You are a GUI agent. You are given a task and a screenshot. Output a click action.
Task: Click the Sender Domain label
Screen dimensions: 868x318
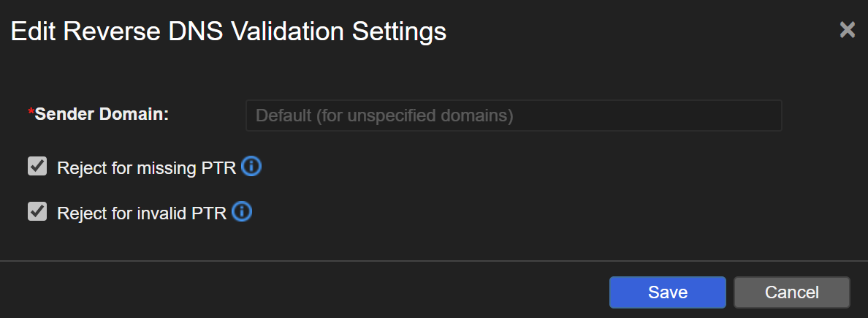102,114
